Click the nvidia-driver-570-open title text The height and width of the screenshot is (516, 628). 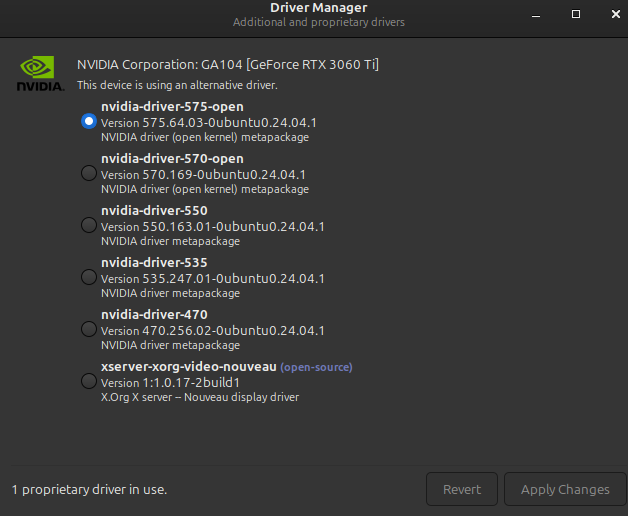coord(172,159)
